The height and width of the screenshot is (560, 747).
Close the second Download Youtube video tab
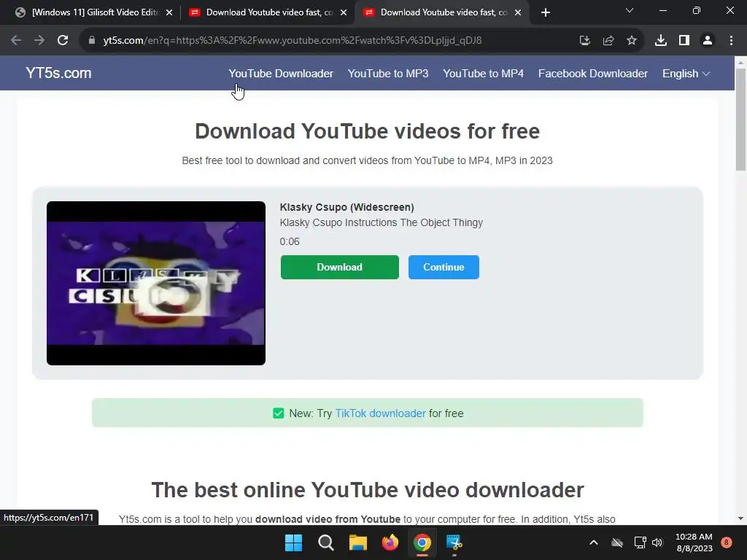point(344,12)
